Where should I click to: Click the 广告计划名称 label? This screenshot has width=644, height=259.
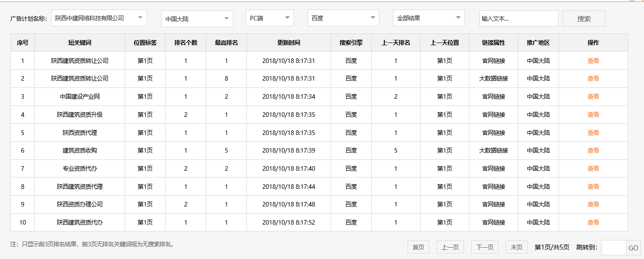28,19
